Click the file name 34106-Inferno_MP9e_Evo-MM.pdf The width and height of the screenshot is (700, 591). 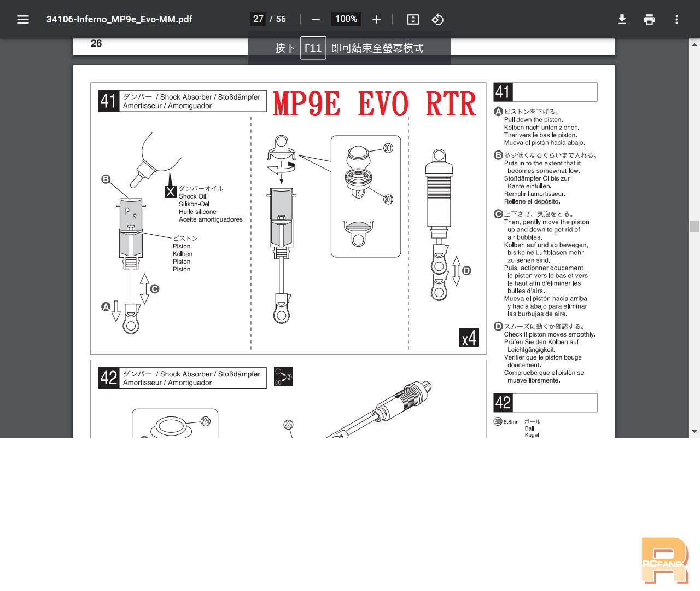tap(119, 19)
